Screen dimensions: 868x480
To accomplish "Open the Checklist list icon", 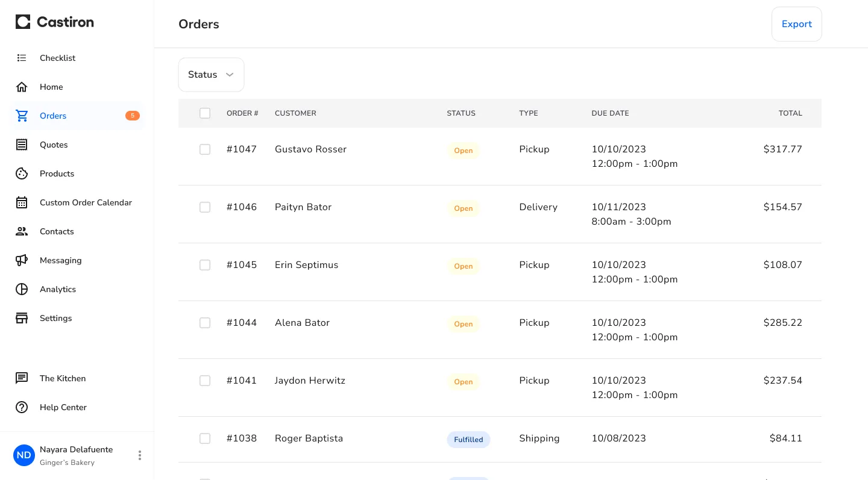I will click(x=22, y=58).
